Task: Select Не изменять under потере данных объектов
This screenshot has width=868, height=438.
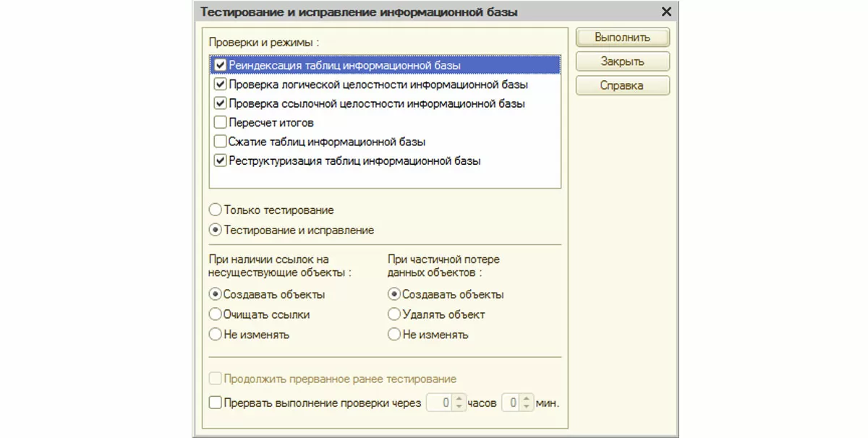Action: [x=394, y=335]
